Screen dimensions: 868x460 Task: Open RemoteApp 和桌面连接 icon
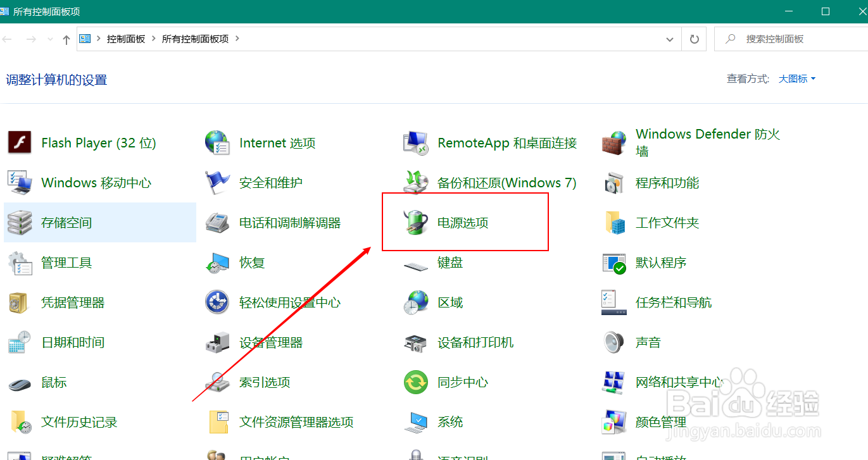(x=415, y=143)
